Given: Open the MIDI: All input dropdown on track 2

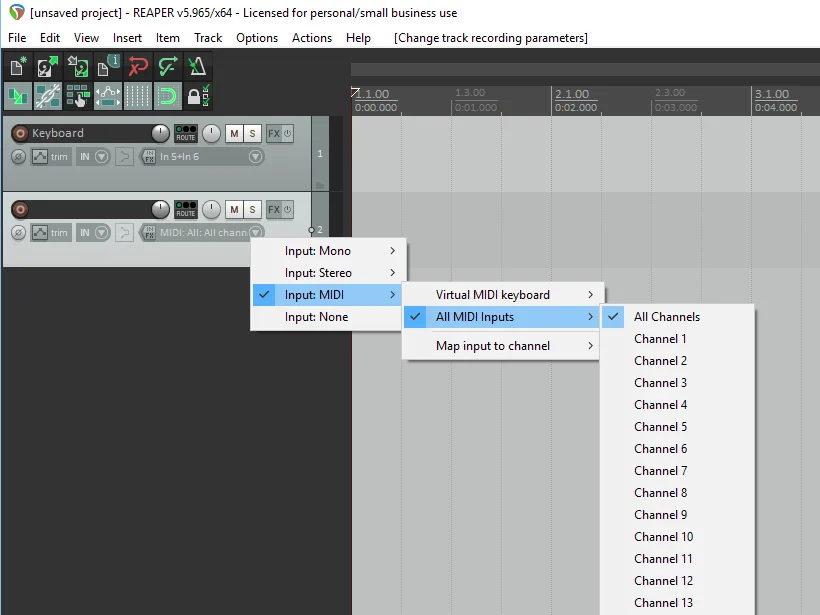Looking at the screenshot, I should [x=255, y=232].
